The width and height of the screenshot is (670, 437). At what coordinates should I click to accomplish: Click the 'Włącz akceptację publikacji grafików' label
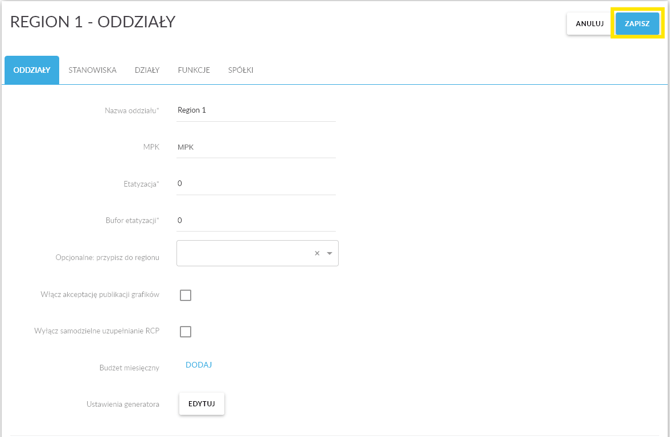point(100,295)
